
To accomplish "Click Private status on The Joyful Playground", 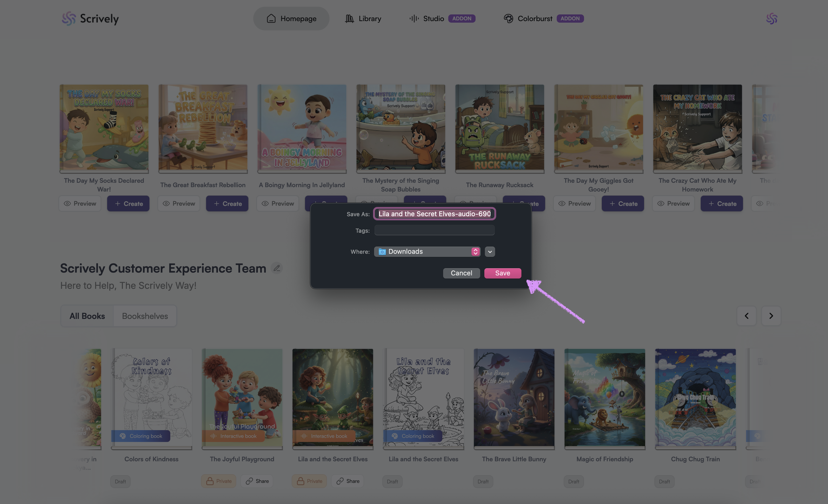I will [x=218, y=481].
